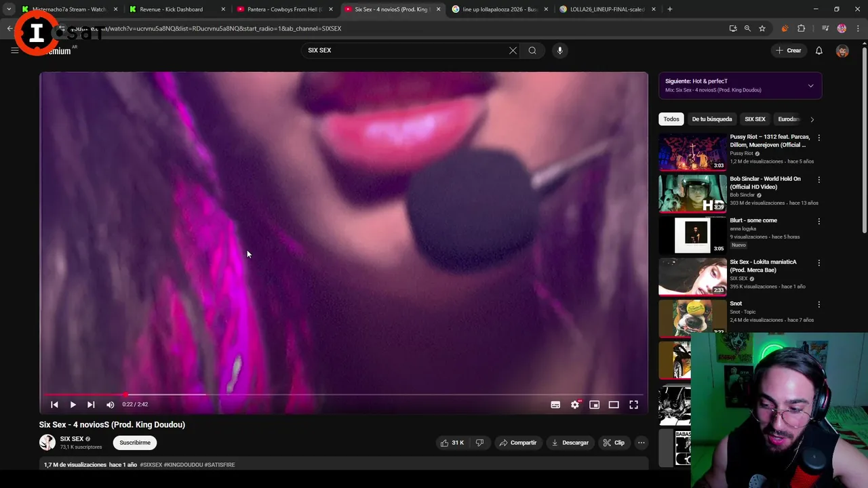Switch to Revenue - Kick Dashboard tab
Image resolution: width=868 pixels, height=488 pixels.
tap(178, 9)
